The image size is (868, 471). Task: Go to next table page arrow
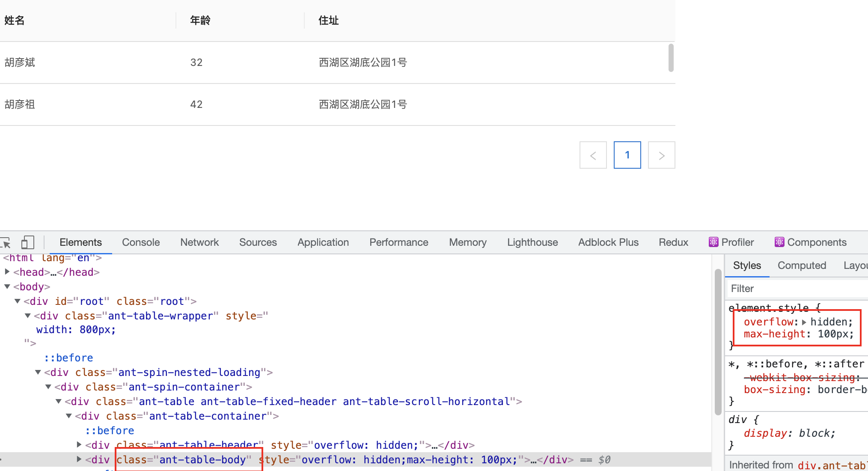(661, 155)
